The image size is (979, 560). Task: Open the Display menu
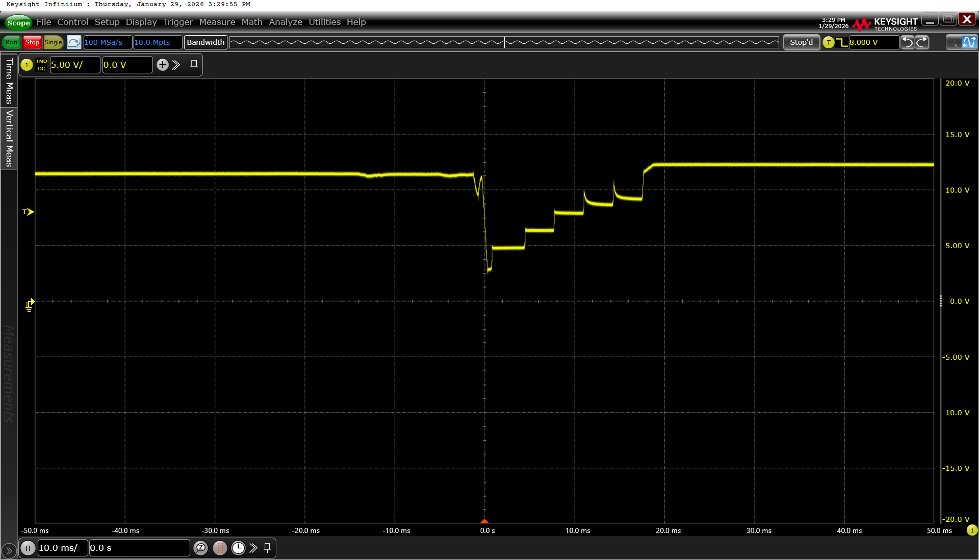(141, 22)
